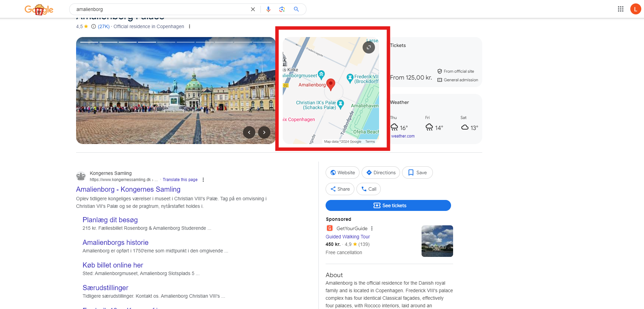Open the Website link with globe icon
Screen dimensions: 644x309
point(342,173)
